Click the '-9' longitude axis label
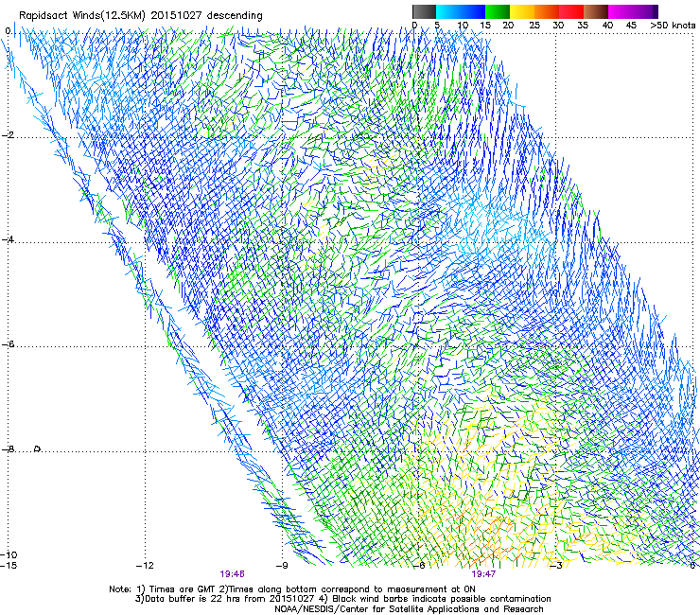This screenshot has width=700, height=615. click(x=282, y=566)
